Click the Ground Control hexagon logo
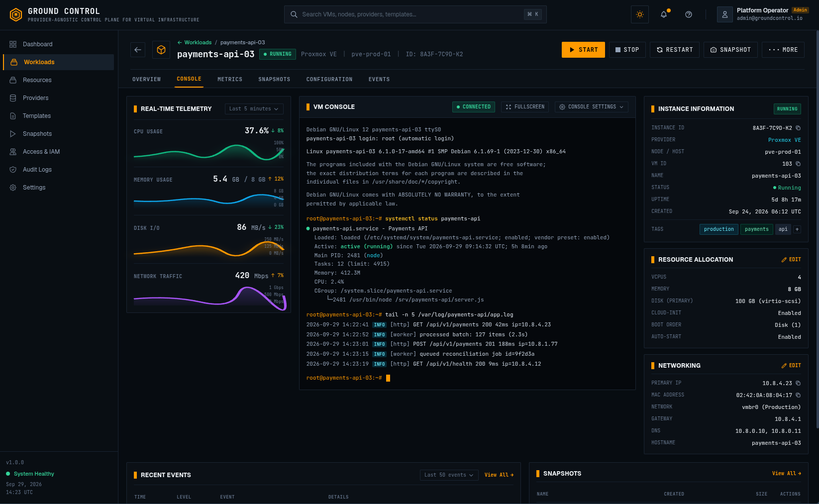 (x=16, y=15)
